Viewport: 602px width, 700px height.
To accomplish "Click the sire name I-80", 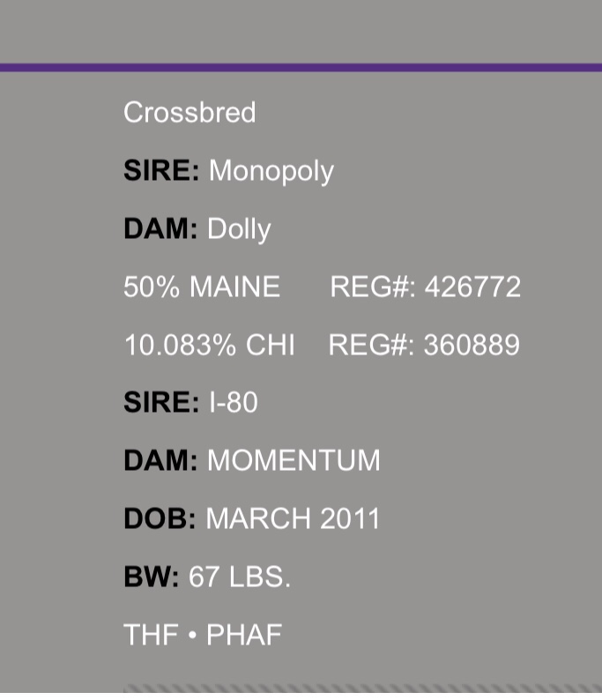I will 234,402.
